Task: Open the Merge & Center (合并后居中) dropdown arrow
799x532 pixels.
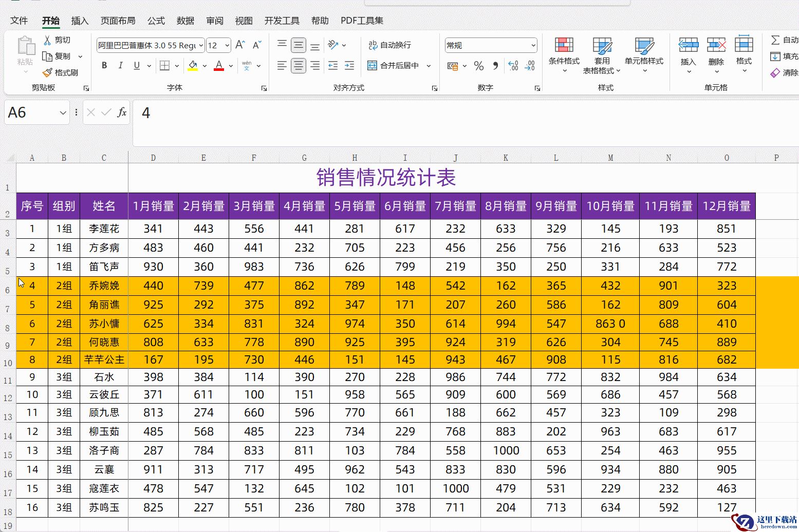Action: click(429, 66)
